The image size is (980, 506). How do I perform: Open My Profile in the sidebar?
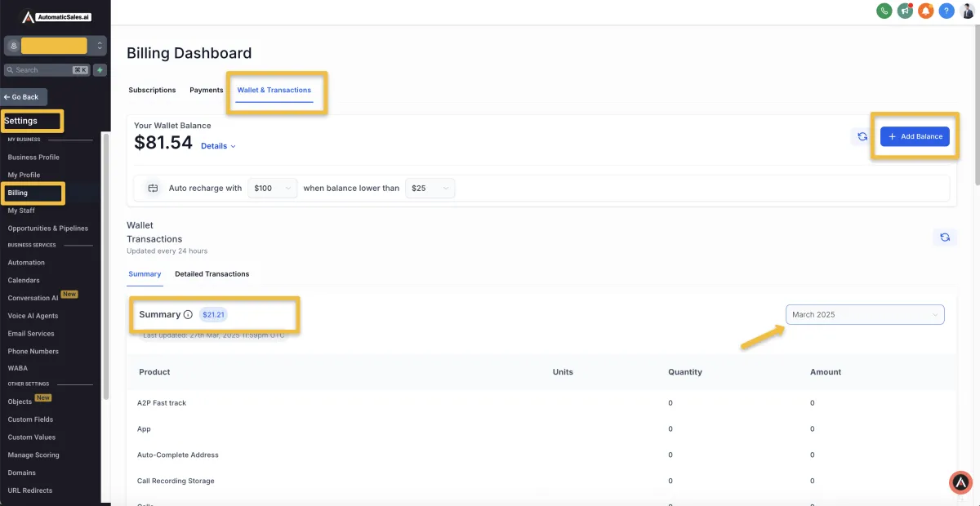[24, 175]
